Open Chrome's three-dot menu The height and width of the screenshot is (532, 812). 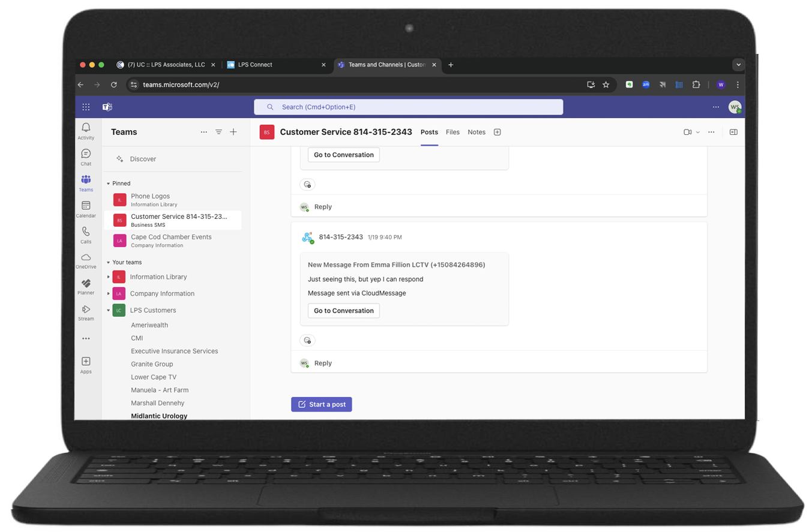point(738,85)
